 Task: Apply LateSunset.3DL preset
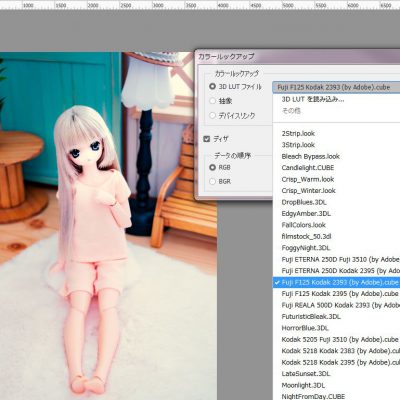[306, 374]
